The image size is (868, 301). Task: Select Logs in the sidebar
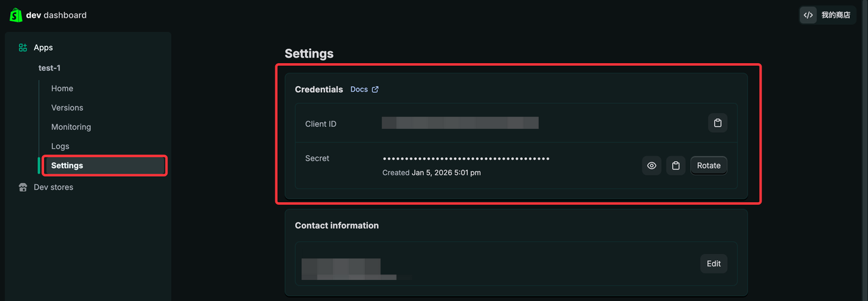coord(60,146)
